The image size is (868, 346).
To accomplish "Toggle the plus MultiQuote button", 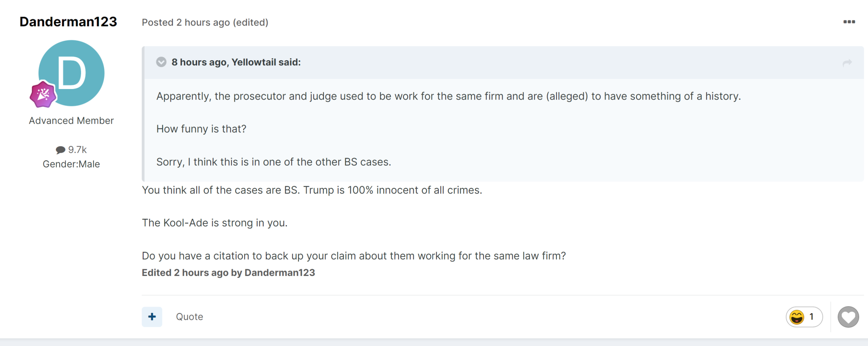I will click(152, 317).
